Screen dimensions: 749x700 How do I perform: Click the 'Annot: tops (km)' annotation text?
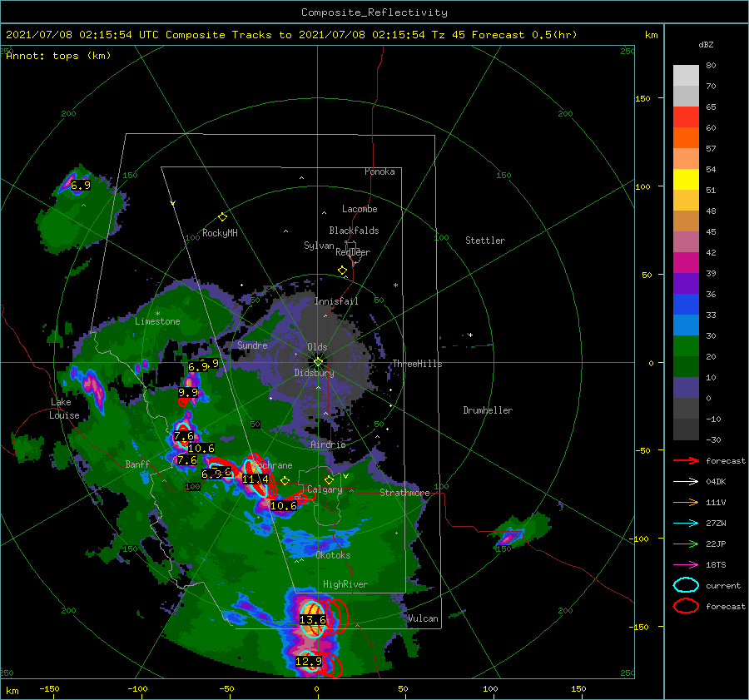point(58,56)
